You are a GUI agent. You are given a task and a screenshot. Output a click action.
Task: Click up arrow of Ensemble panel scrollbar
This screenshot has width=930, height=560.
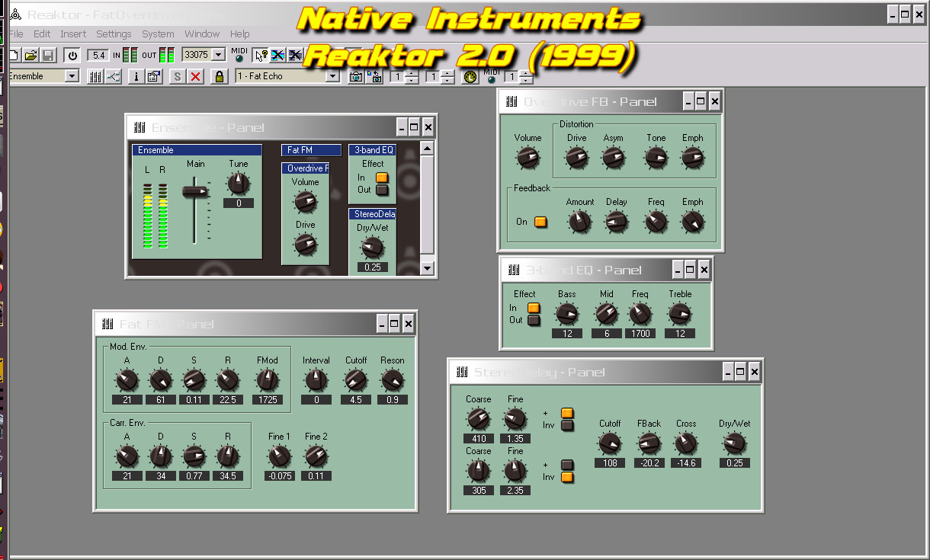point(427,149)
